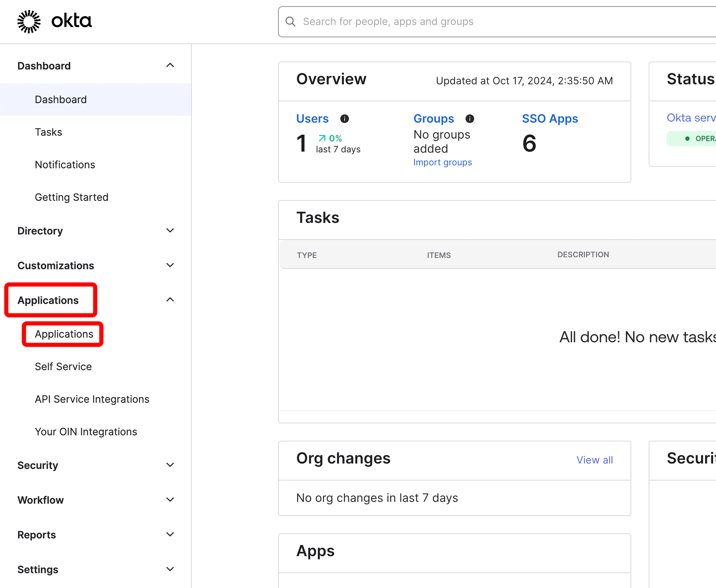Screen dimensions: 716x588
Task: Collapse the Dashboard sidebar section
Action: [170, 65]
